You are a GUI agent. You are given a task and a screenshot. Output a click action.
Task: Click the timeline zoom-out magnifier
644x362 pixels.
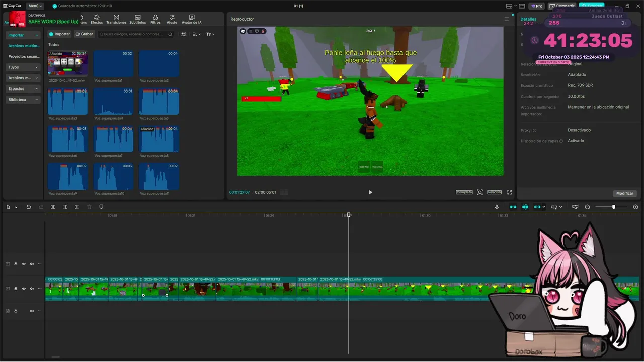587,207
